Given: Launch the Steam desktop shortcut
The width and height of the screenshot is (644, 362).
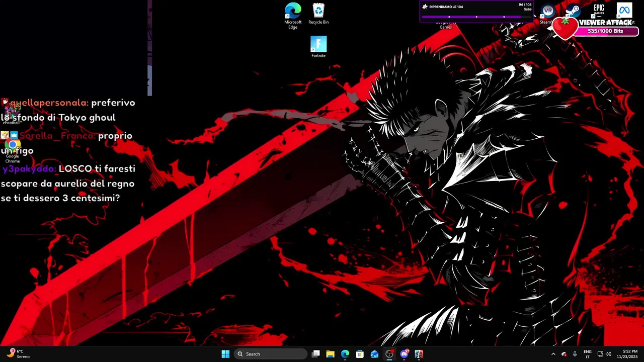Looking at the screenshot, I should point(573,11).
